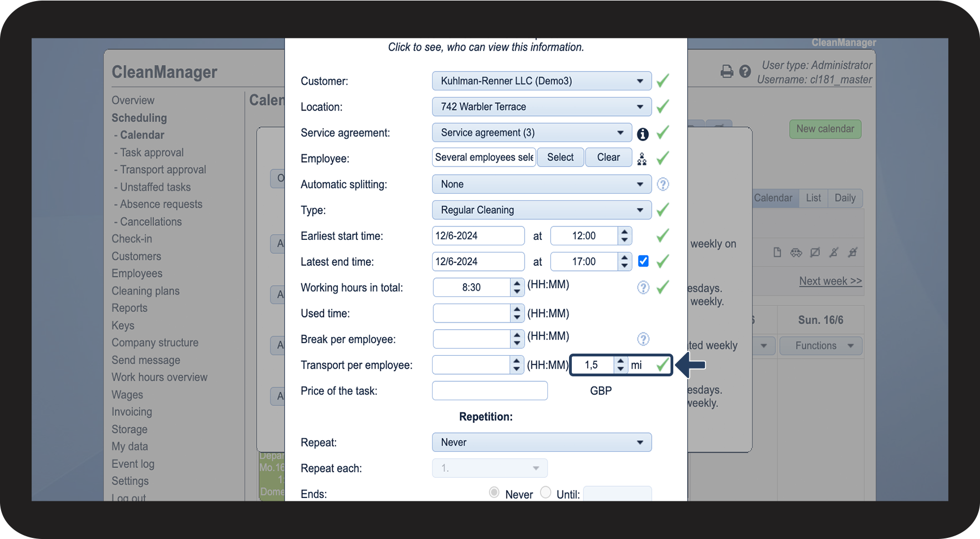The width and height of the screenshot is (980, 539).
Task: Click the Clear button for Employee
Action: 608,157
